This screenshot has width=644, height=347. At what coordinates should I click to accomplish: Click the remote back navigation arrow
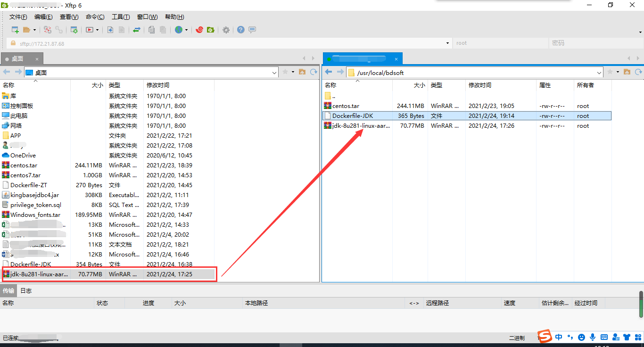(x=328, y=72)
